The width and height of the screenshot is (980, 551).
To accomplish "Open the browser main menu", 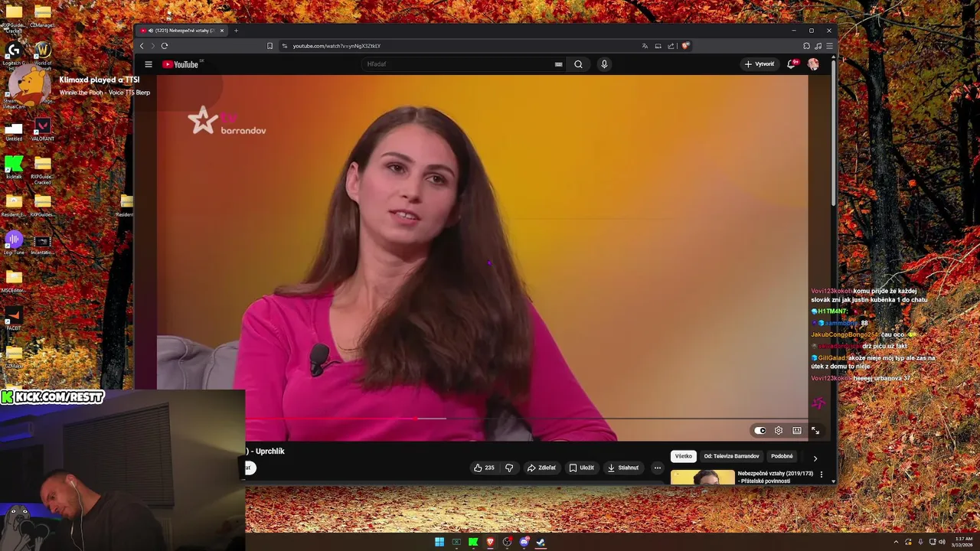I will pos(829,46).
